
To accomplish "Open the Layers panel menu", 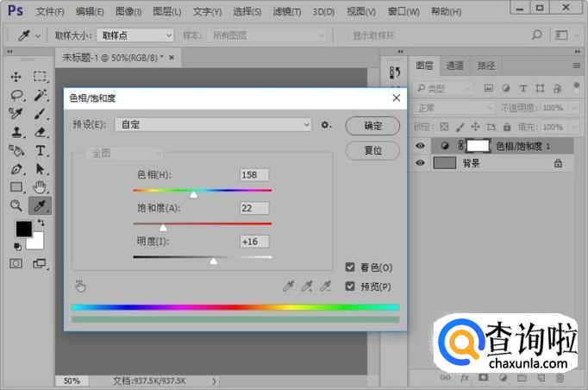I will pos(577,66).
